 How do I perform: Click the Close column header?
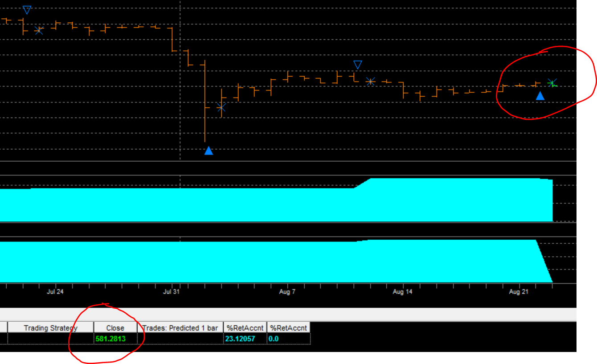115,328
